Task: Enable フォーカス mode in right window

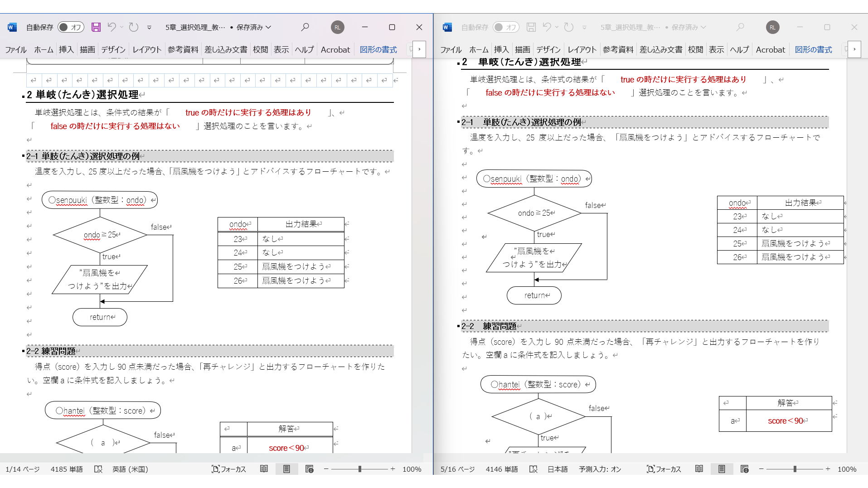Action: (664, 469)
